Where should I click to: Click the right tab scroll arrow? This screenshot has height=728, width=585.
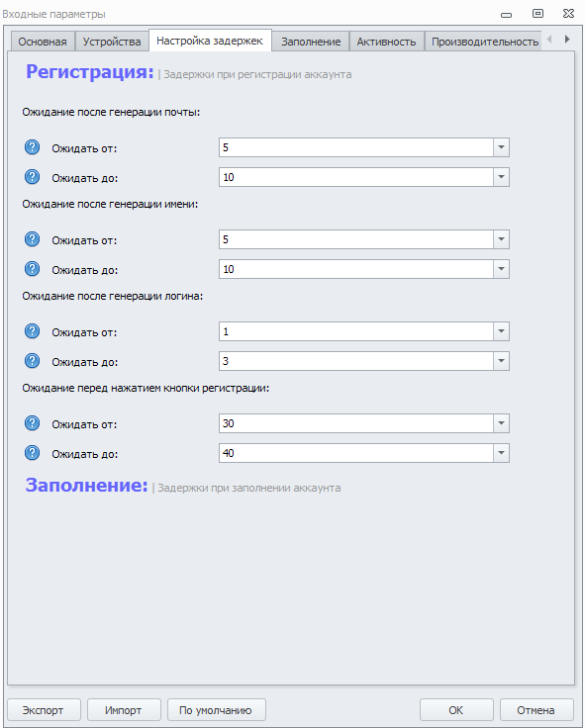567,40
